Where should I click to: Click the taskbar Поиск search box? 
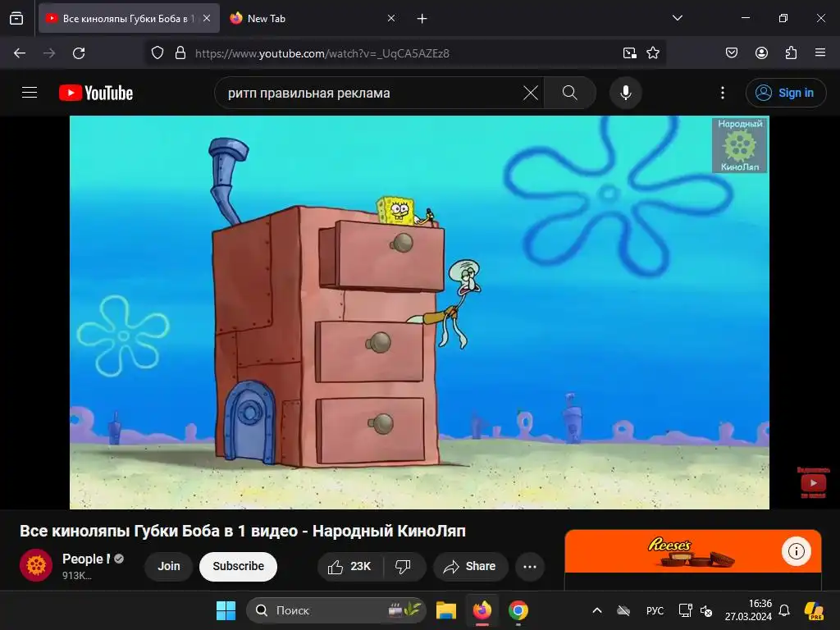[336, 610]
